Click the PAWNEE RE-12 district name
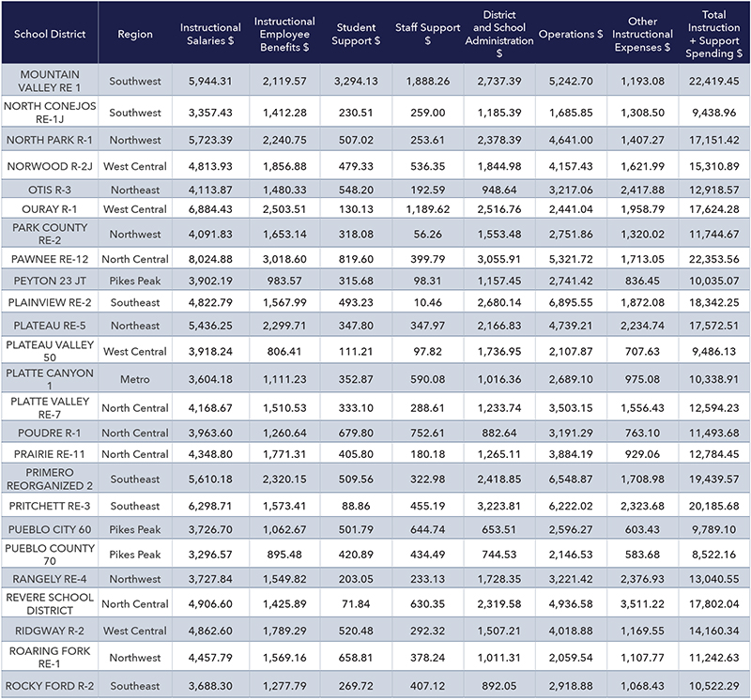Image resolution: width=751 pixels, height=700 pixels. tap(50, 259)
